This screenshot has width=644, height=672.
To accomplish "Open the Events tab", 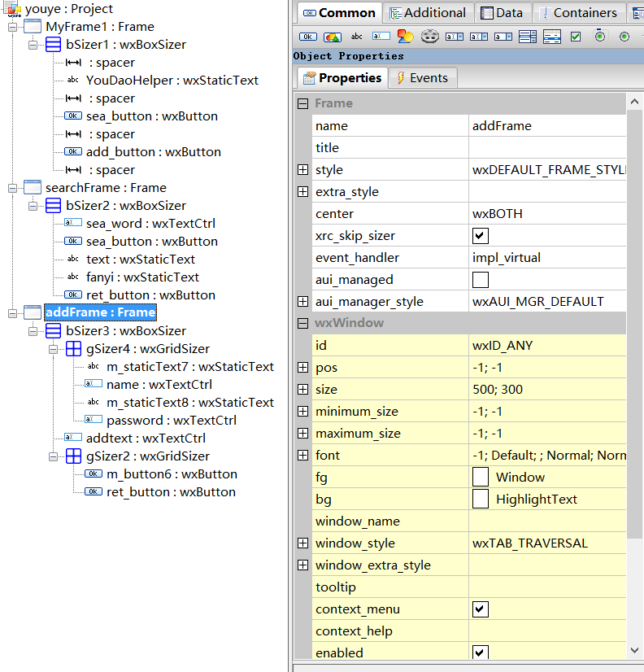I will click(423, 78).
